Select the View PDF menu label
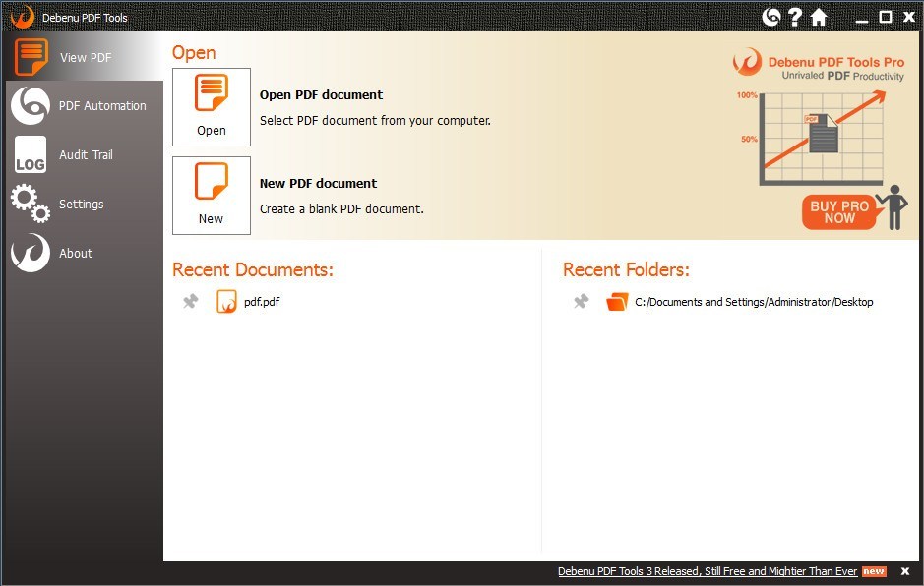924x586 pixels. coord(86,58)
